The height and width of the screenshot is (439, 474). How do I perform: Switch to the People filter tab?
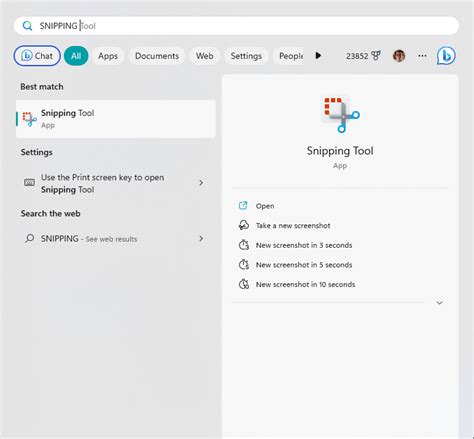(289, 56)
